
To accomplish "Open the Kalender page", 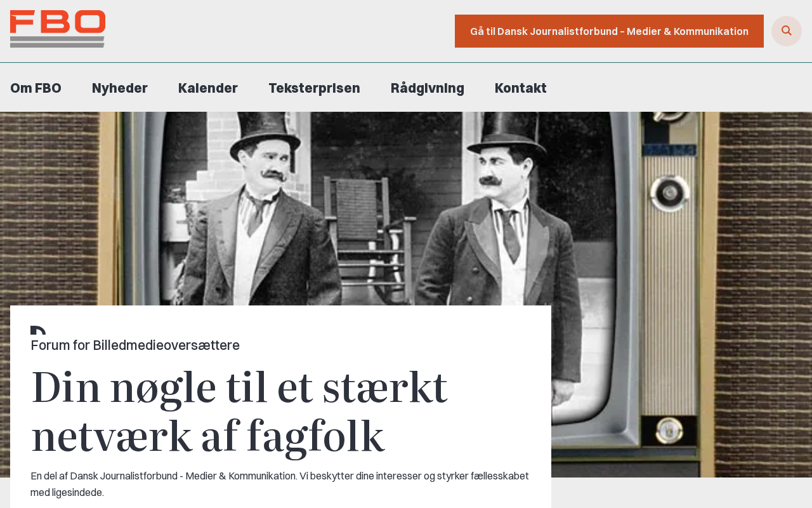I will pyautogui.click(x=208, y=88).
